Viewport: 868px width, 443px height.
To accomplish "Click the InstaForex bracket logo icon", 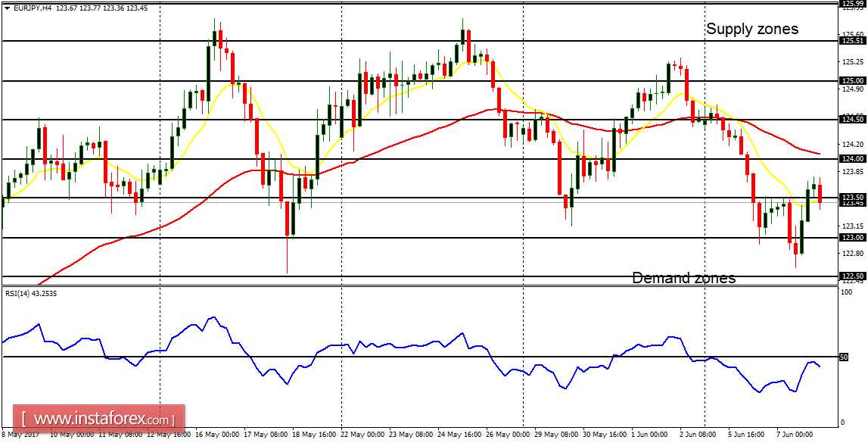I will (23, 416).
